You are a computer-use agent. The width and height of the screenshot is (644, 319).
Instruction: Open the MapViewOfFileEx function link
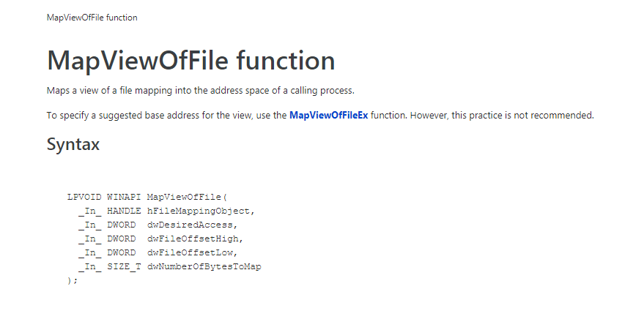click(x=328, y=116)
